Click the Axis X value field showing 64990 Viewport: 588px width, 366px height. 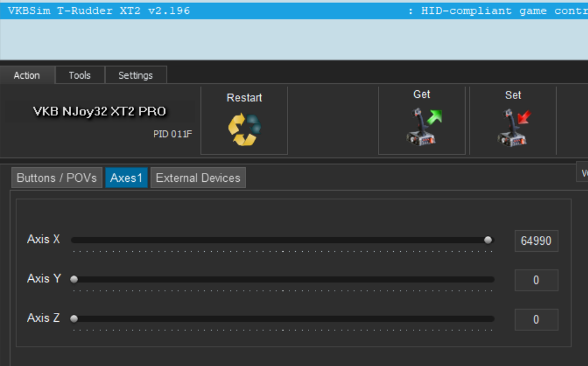coord(536,241)
